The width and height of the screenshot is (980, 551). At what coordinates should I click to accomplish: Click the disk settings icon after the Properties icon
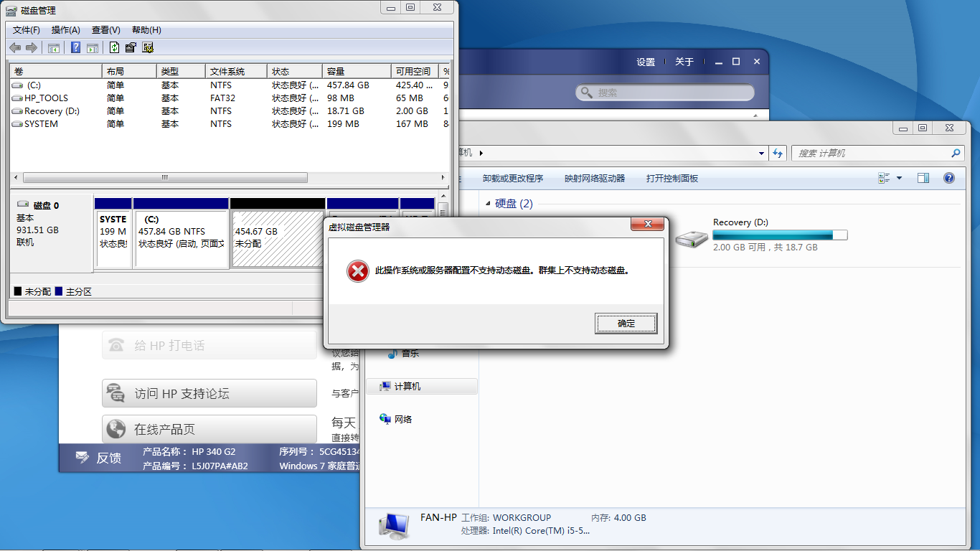click(x=148, y=48)
